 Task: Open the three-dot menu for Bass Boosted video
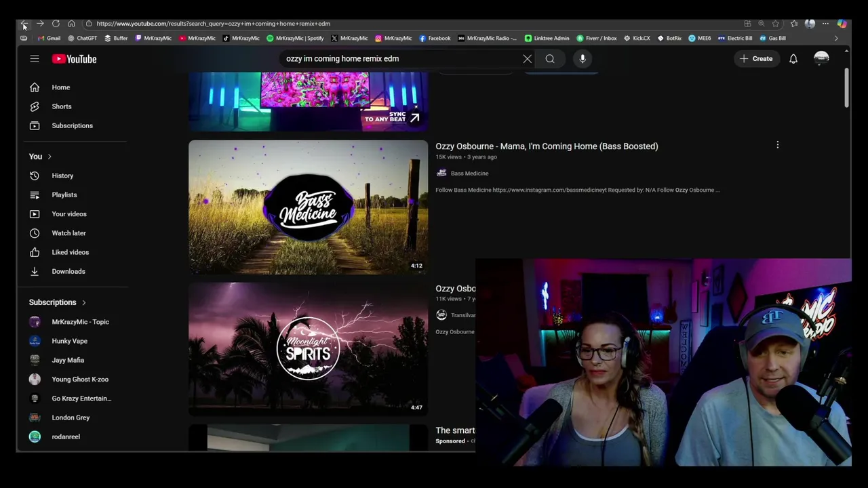[778, 145]
